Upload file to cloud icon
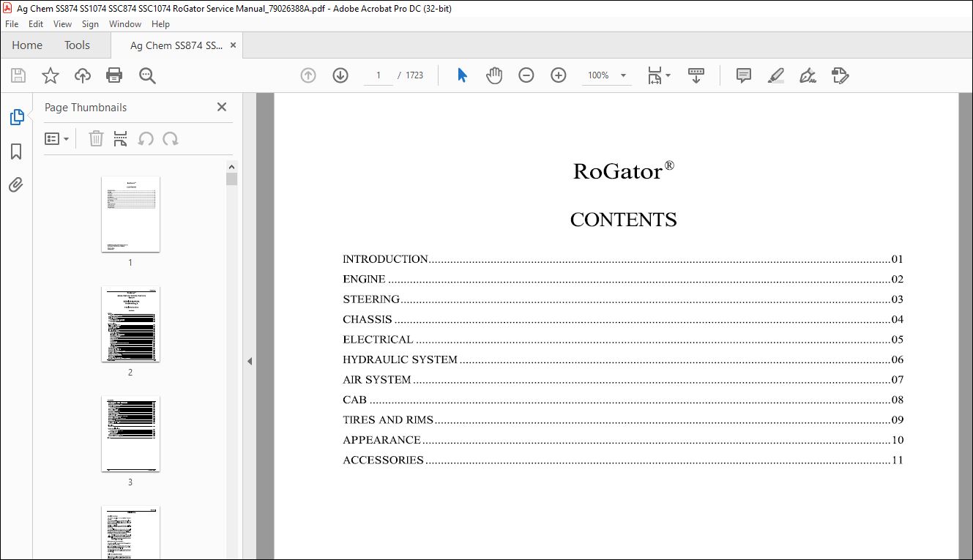Image resolution: width=973 pixels, height=560 pixels. coord(83,75)
